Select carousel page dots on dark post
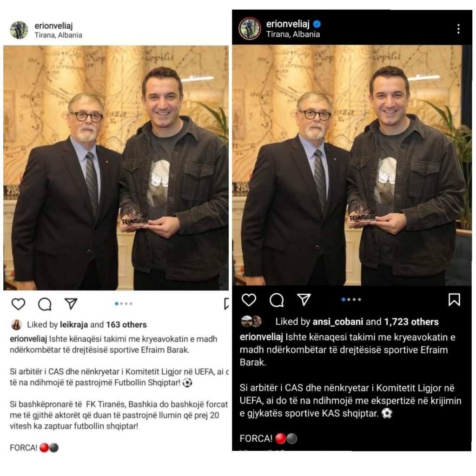 pyautogui.click(x=351, y=300)
